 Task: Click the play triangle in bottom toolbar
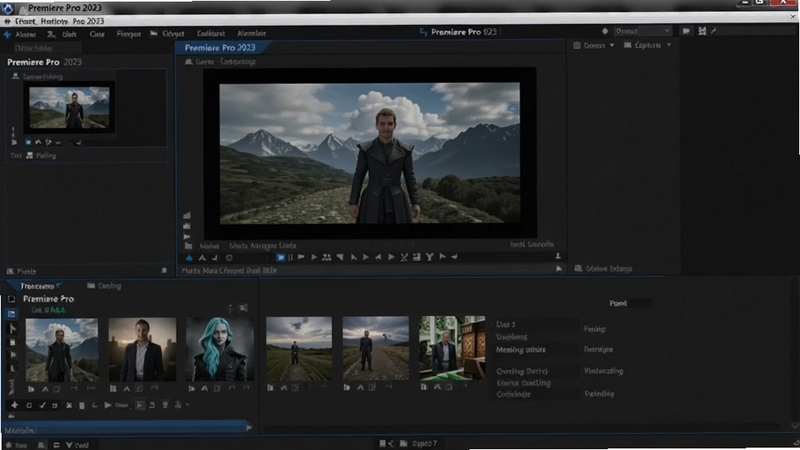coord(108,405)
